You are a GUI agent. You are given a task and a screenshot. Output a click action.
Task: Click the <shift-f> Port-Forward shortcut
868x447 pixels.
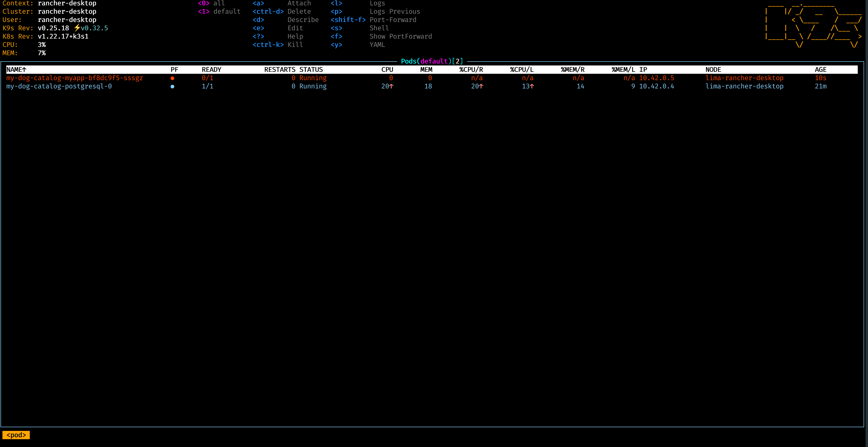tap(348, 20)
